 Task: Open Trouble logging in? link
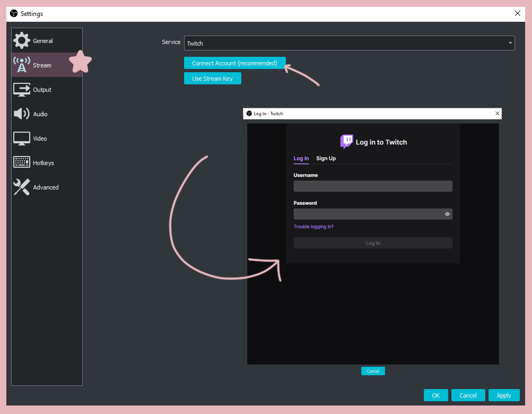pyautogui.click(x=313, y=227)
